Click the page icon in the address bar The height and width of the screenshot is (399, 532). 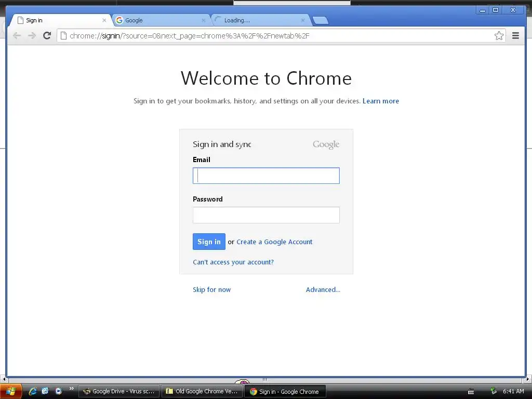63,36
